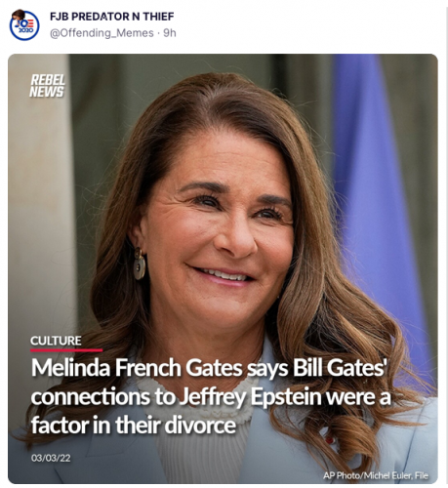Click the 03/03/22 article date
The width and height of the screenshot is (448, 488).
click(x=51, y=458)
